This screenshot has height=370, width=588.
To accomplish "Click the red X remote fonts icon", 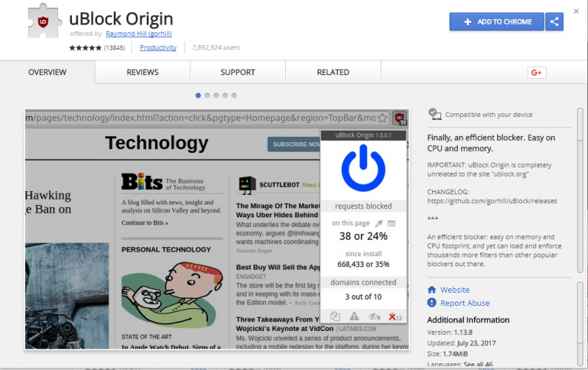I will [395, 317].
